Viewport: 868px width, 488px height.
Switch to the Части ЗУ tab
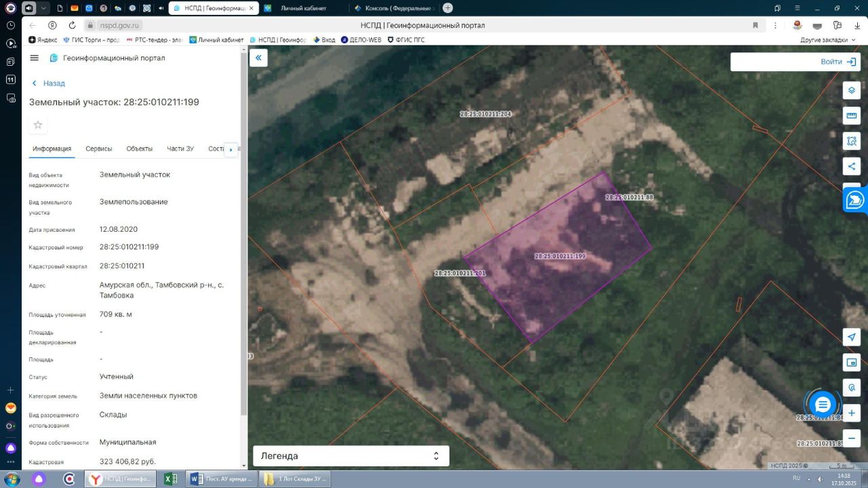(x=180, y=149)
